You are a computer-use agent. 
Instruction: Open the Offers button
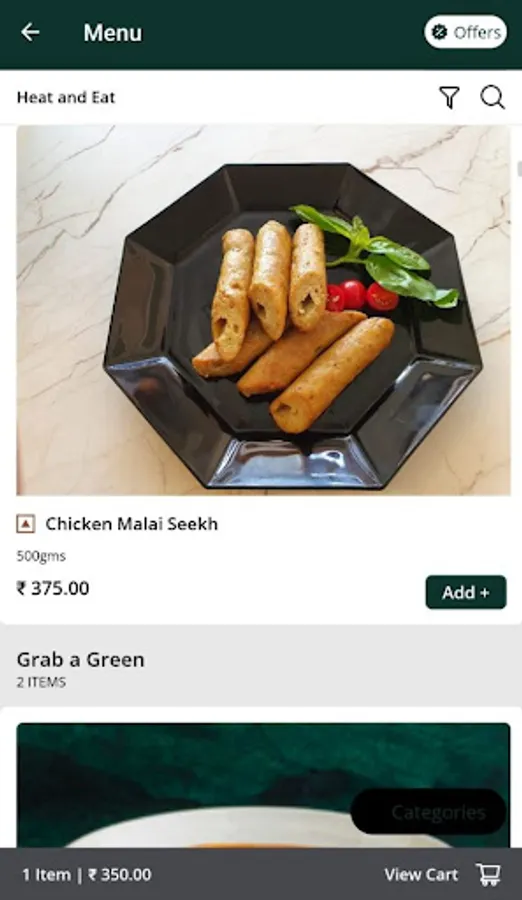pyautogui.click(x=465, y=32)
